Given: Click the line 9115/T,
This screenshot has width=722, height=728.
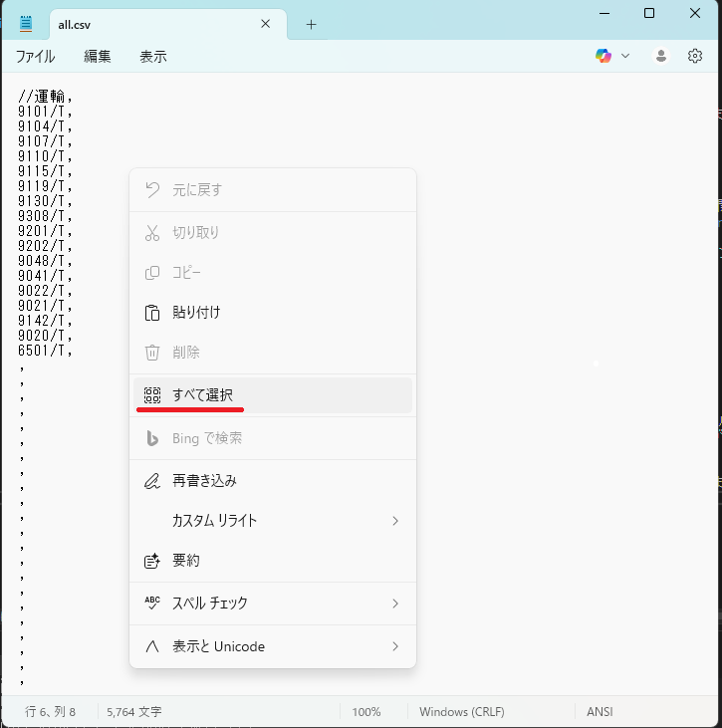Looking at the screenshot, I should (46, 171).
